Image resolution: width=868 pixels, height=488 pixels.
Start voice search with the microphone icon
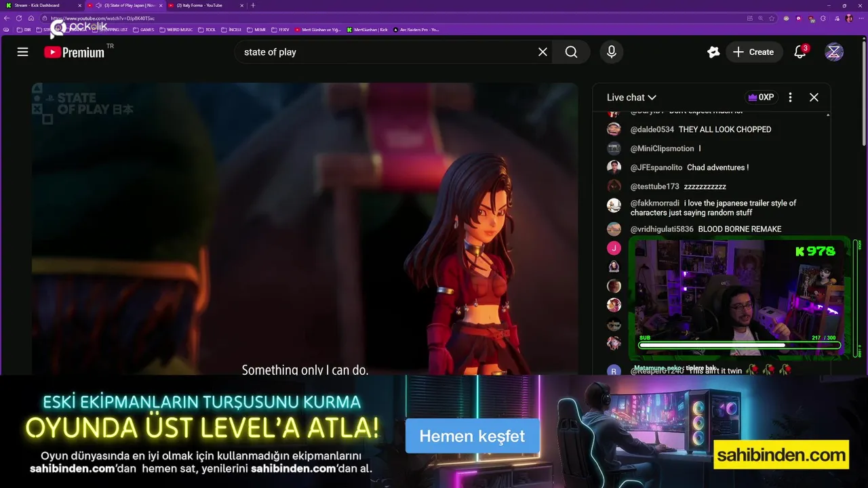tap(612, 52)
